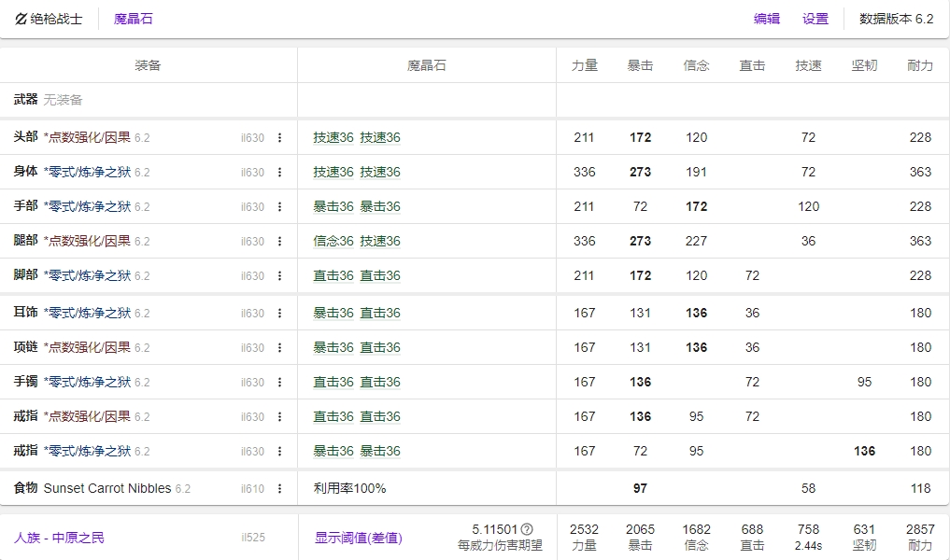Click the three-dot icon on the 脚部 row

[x=279, y=276]
